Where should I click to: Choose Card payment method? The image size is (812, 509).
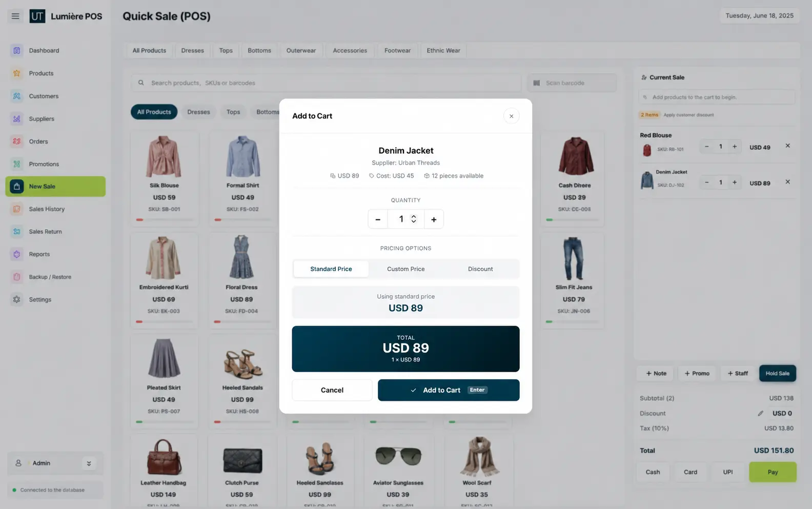(691, 472)
